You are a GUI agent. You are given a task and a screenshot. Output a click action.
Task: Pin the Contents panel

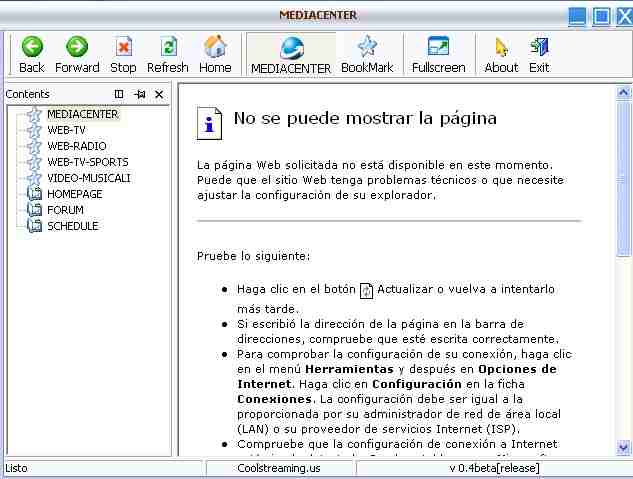140,94
